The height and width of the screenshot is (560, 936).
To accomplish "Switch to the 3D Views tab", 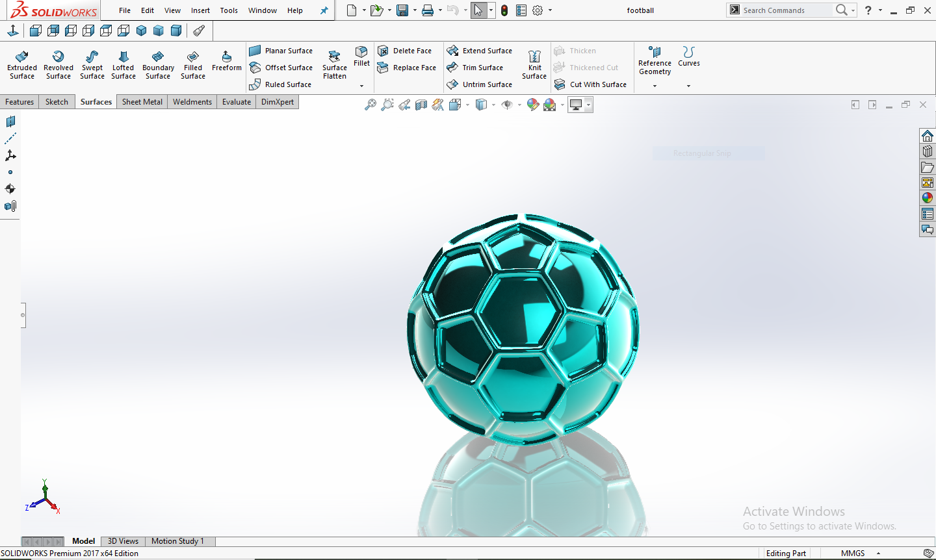I will pyautogui.click(x=123, y=541).
